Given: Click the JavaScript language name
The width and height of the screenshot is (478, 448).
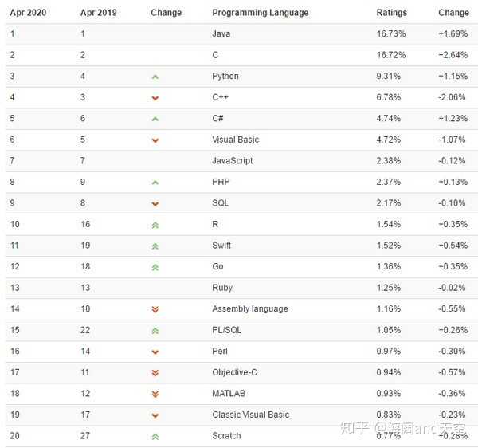Looking at the screenshot, I should (x=232, y=161).
